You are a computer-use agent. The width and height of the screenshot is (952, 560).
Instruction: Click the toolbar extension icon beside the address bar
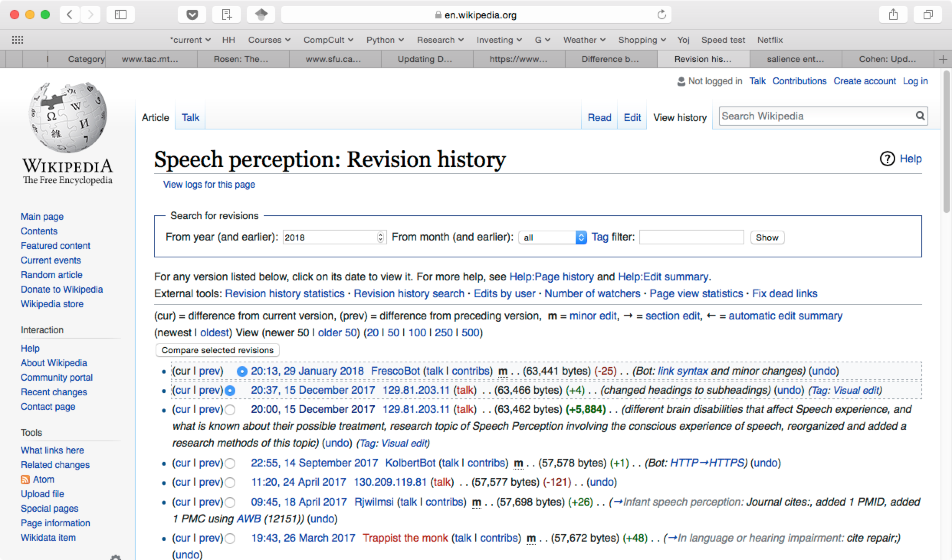[261, 15]
